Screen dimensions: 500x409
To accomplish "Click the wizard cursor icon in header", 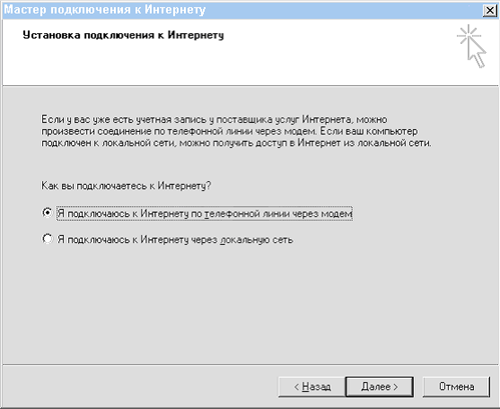I will coord(471,46).
